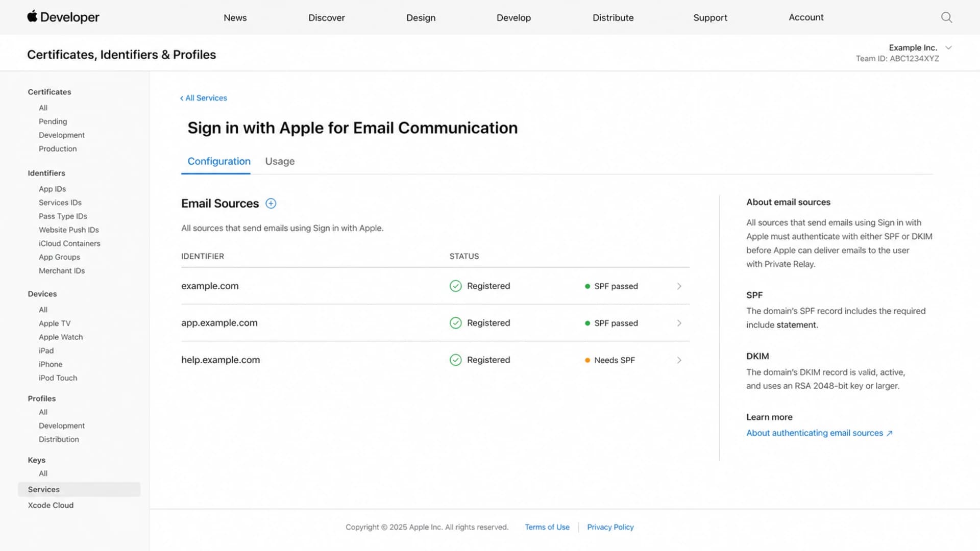Open the Support menu

coord(710,17)
